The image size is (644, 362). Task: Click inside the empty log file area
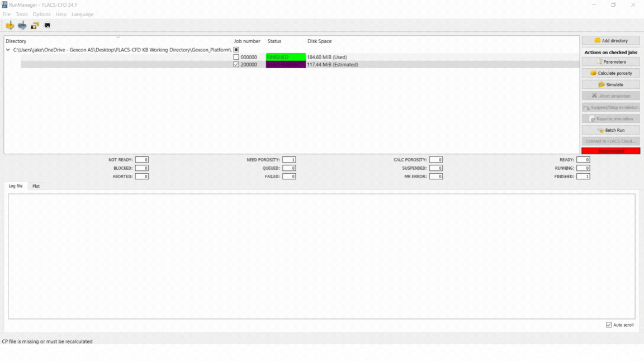pos(321,256)
